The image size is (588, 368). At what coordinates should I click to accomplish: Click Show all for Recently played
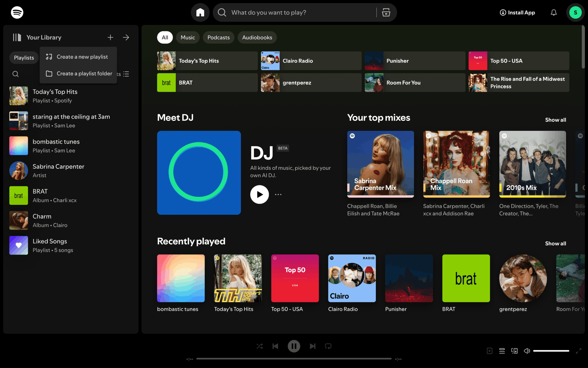(556, 243)
